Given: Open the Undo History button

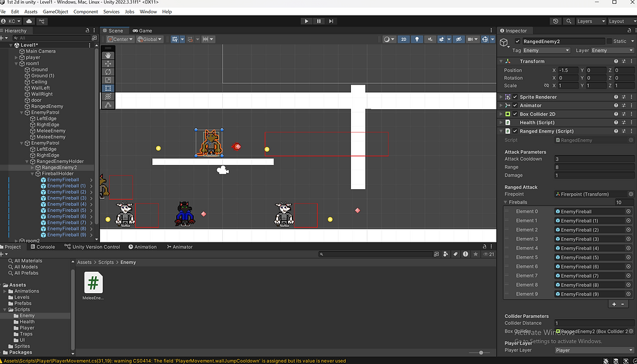Looking at the screenshot, I should [555, 21].
